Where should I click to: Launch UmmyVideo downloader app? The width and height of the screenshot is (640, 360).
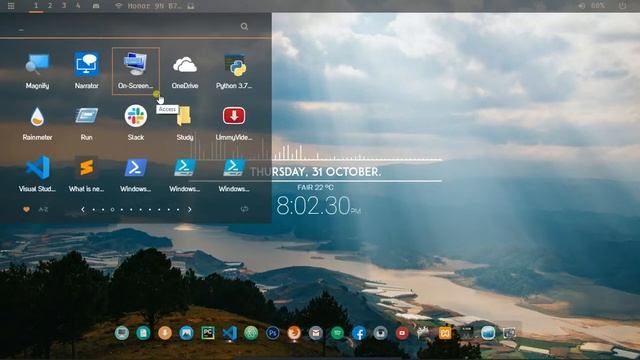pyautogui.click(x=234, y=123)
